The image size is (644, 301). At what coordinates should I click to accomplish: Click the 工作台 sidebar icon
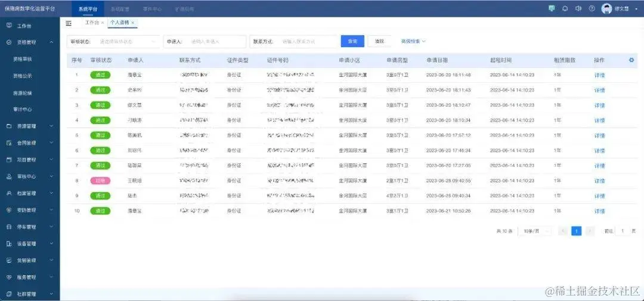pyautogui.click(x=9, y=26)
